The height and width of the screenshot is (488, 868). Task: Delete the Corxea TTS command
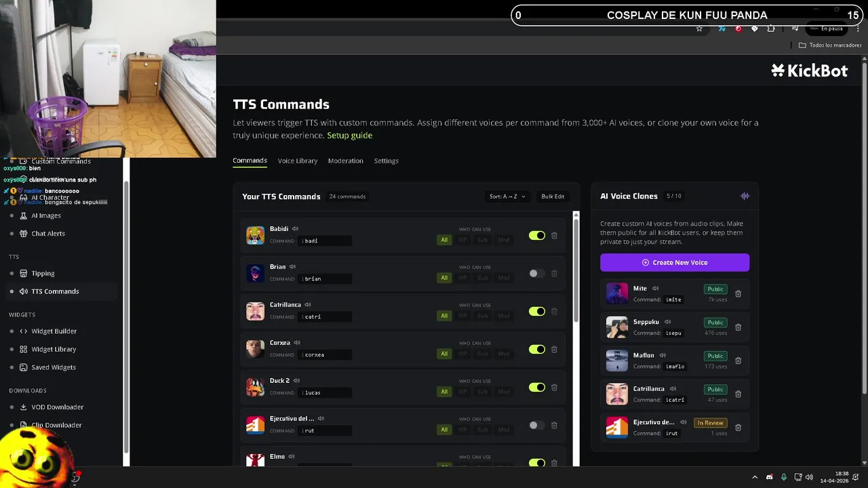click(554, 349)
